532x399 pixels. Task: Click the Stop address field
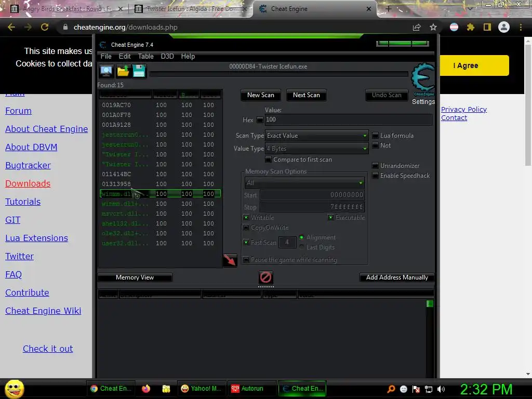pyautogui.click(x=312, y=207)
